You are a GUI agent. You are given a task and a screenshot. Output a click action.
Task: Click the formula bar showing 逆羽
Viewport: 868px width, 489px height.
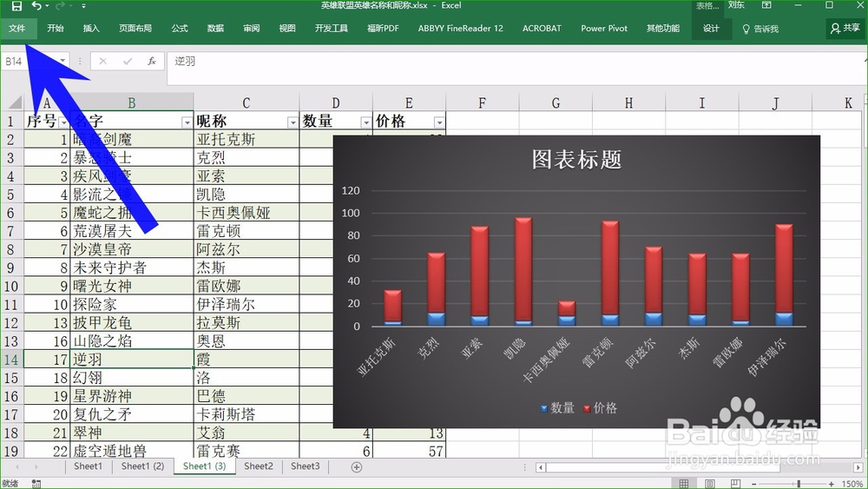pyautogui.click(x=515, y=68)
